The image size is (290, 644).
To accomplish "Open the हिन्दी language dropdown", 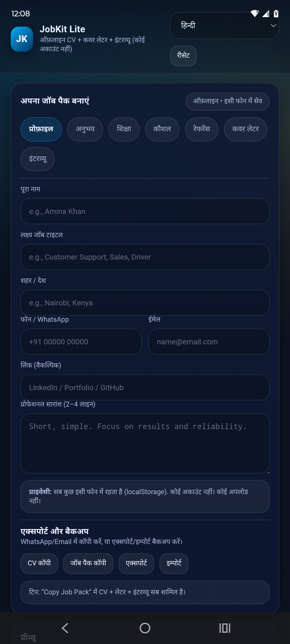I will point(224,25).
